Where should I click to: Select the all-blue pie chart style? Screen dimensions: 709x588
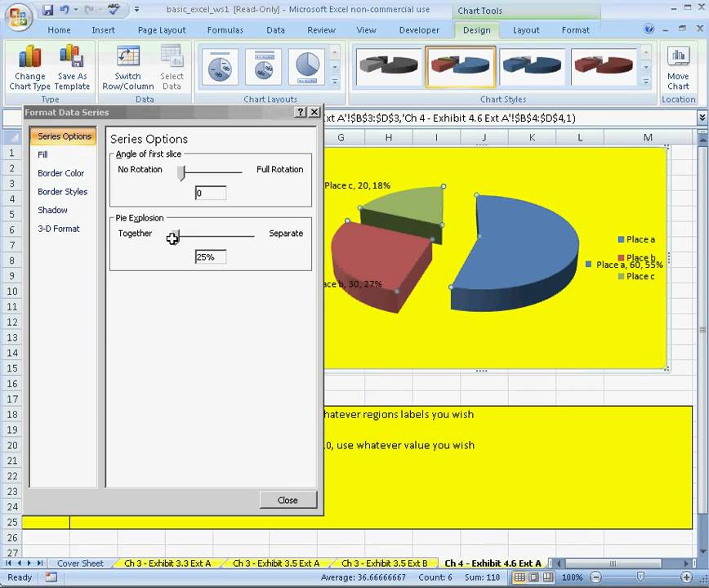533,66
